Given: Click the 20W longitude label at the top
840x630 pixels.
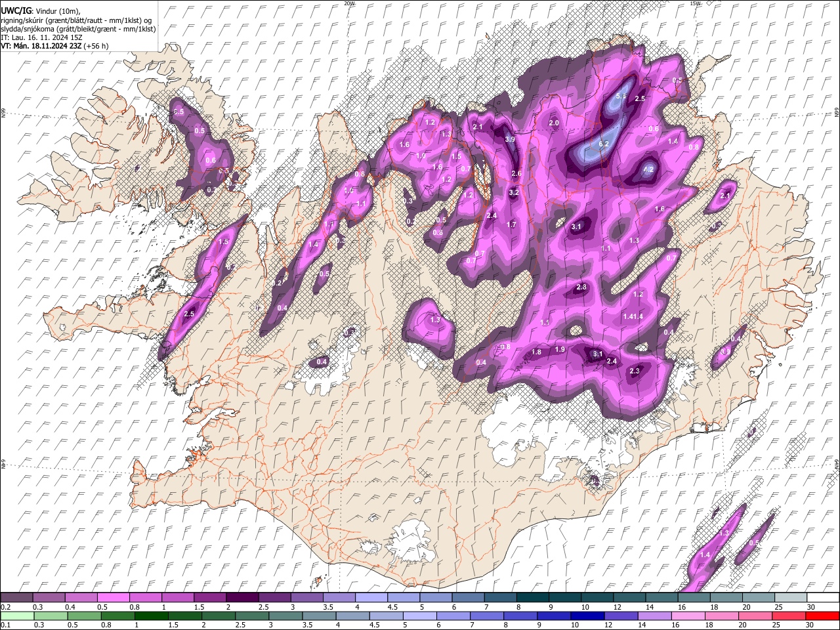Looking at the screenshot, I should click(349, 3).
